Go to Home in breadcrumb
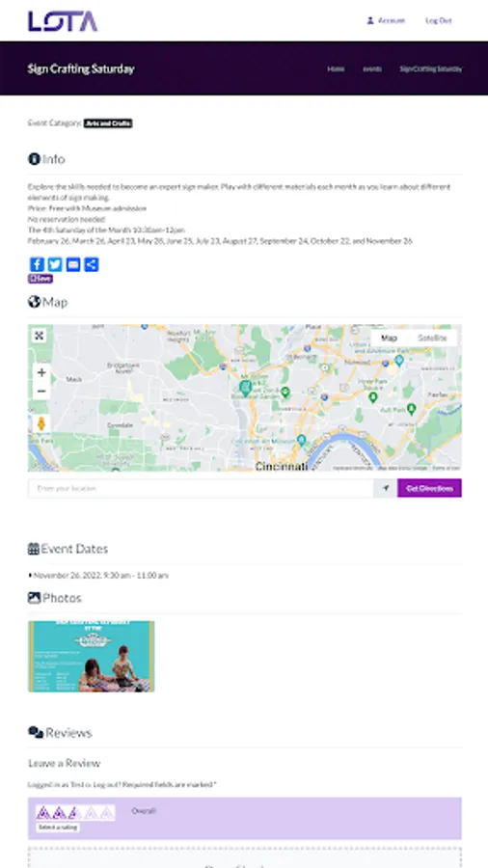The width and height of the screenshot is (488, 868). pos(336,69)
